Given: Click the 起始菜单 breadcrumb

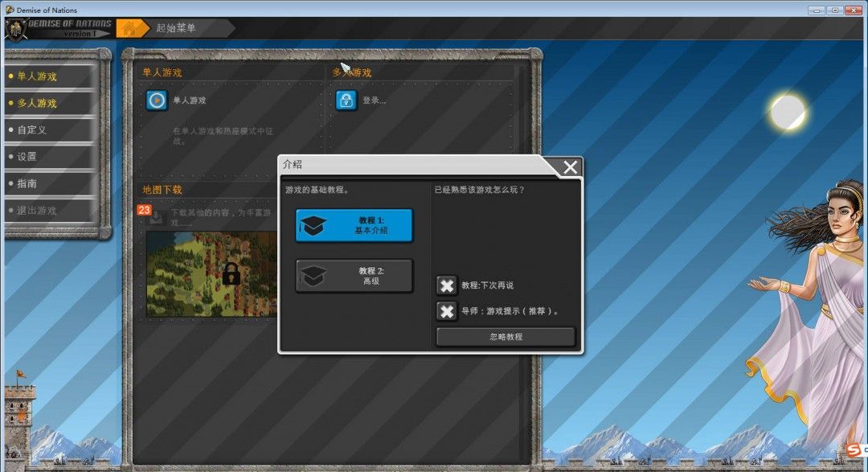Looking at the screenshot, I should [x=175, y=28].
